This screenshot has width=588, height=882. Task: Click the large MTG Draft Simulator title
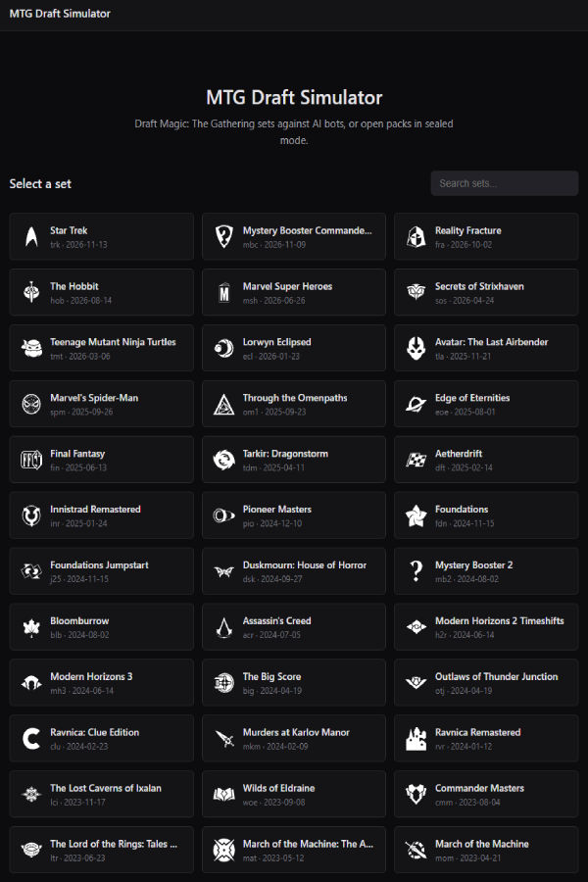[x=294, y=97]
